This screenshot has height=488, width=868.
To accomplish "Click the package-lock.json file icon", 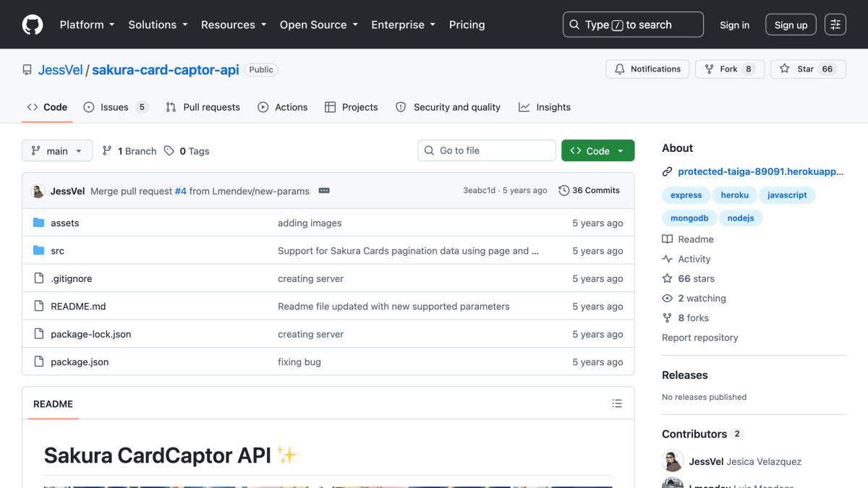I will point(39,334).
